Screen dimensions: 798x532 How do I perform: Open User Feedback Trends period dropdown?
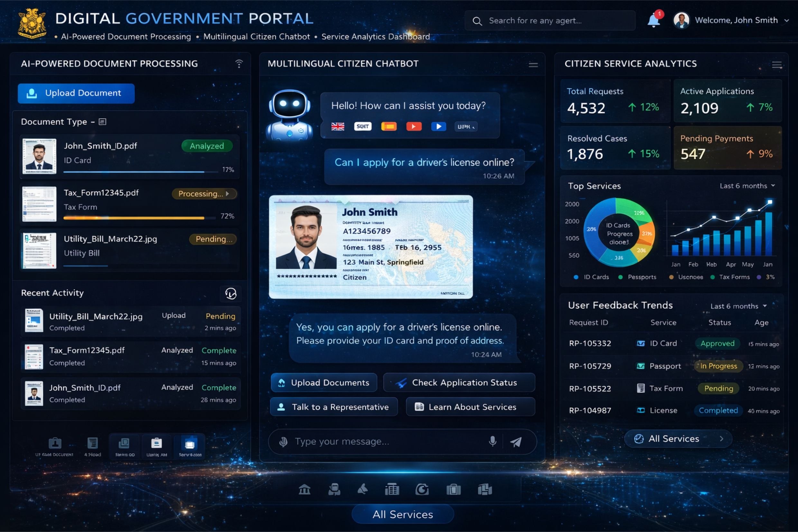tap(738, 306)
